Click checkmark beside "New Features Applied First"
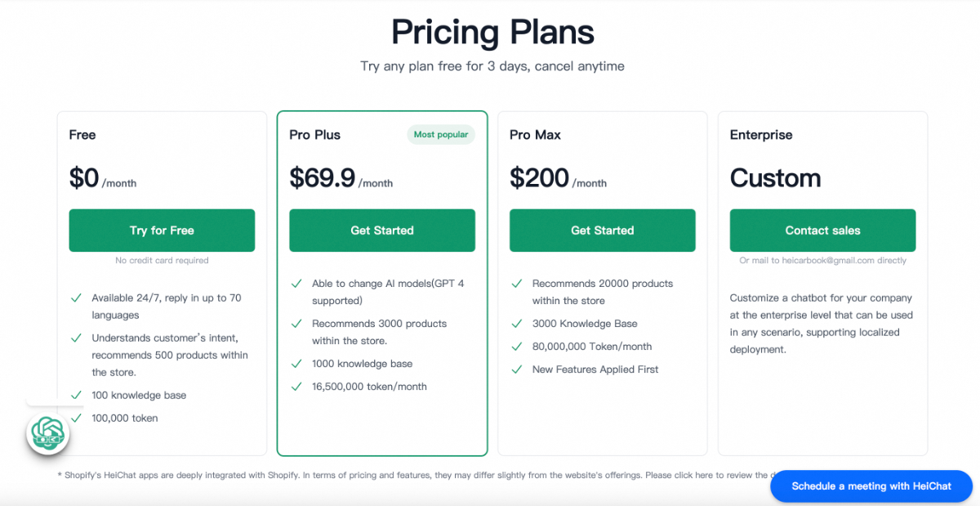The width and height of the screenshot is (980, 506). pos(517,369)
